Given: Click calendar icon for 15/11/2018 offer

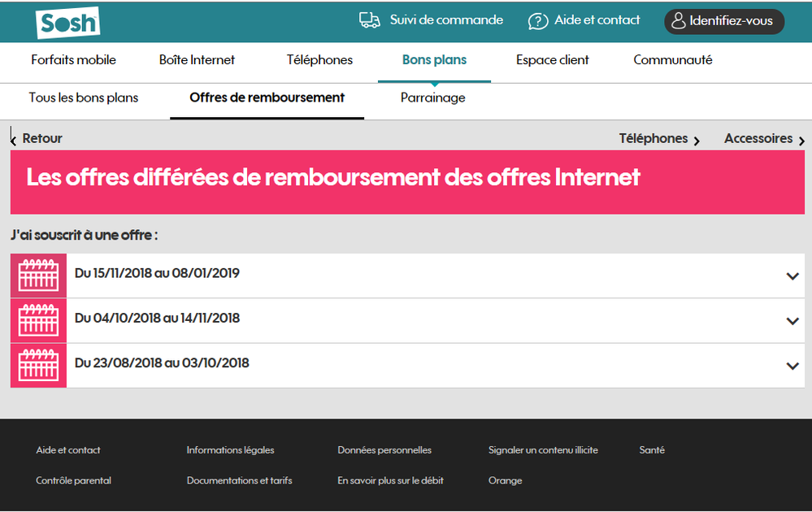Looking at the screenshot, I should (x=38, y=276).
